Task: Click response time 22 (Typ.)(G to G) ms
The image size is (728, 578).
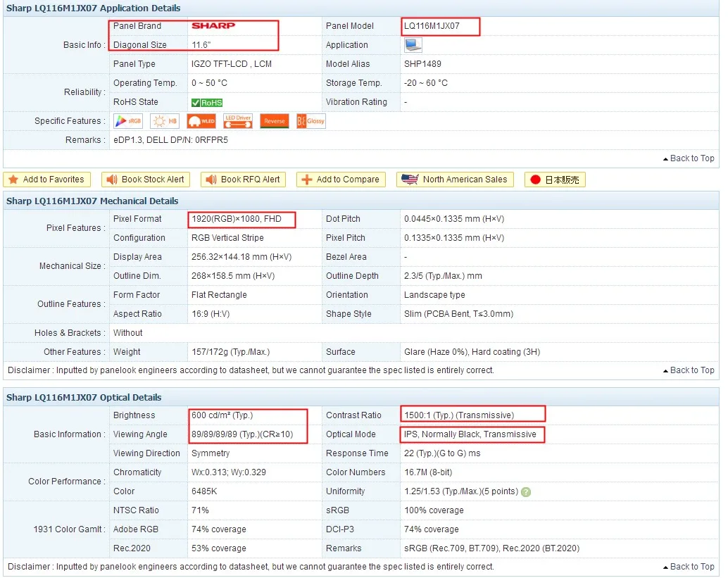Action: [442, 453]
